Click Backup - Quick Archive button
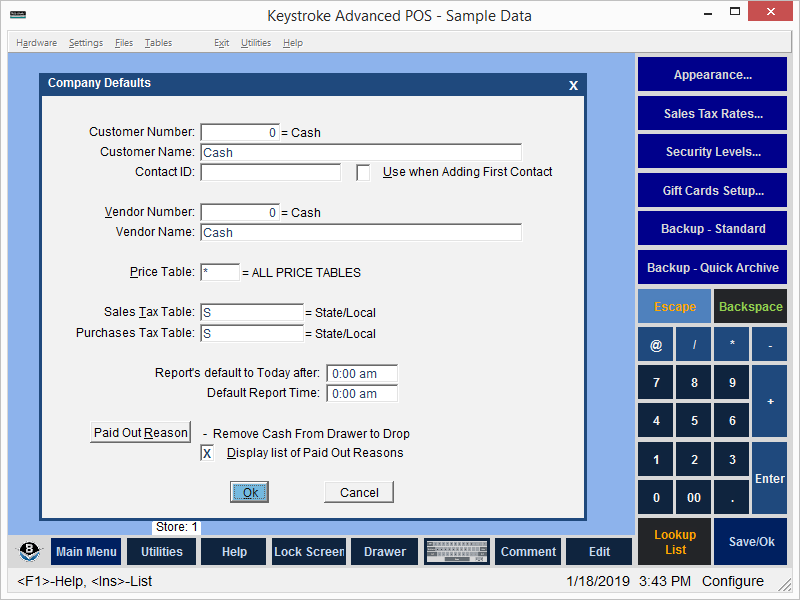The image size is (800, 600). (712, 268)
